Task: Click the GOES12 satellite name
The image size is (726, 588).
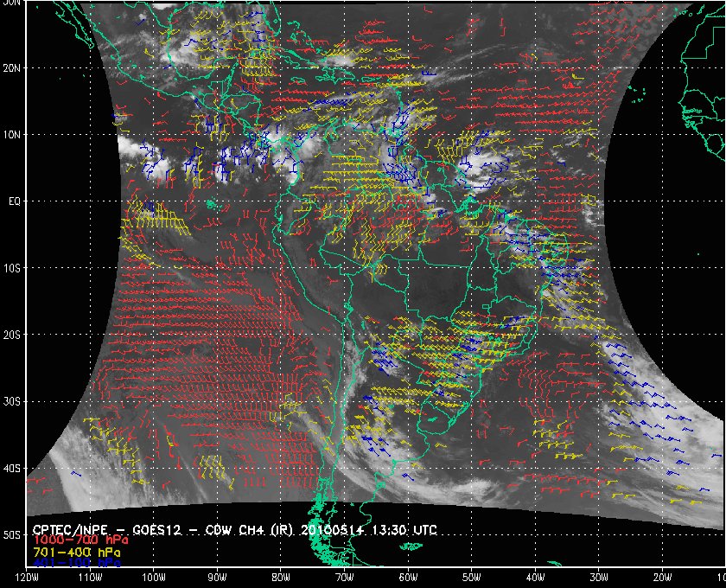Action: coord(157,530)
